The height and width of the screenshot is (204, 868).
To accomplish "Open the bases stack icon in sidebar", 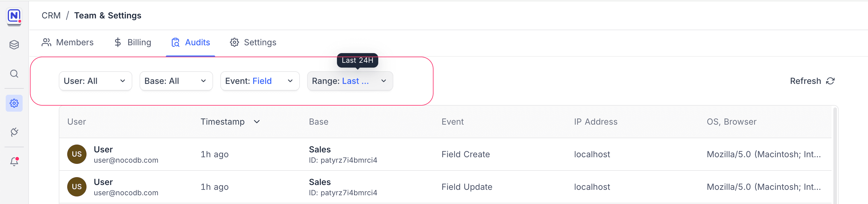I will point(14,44).
